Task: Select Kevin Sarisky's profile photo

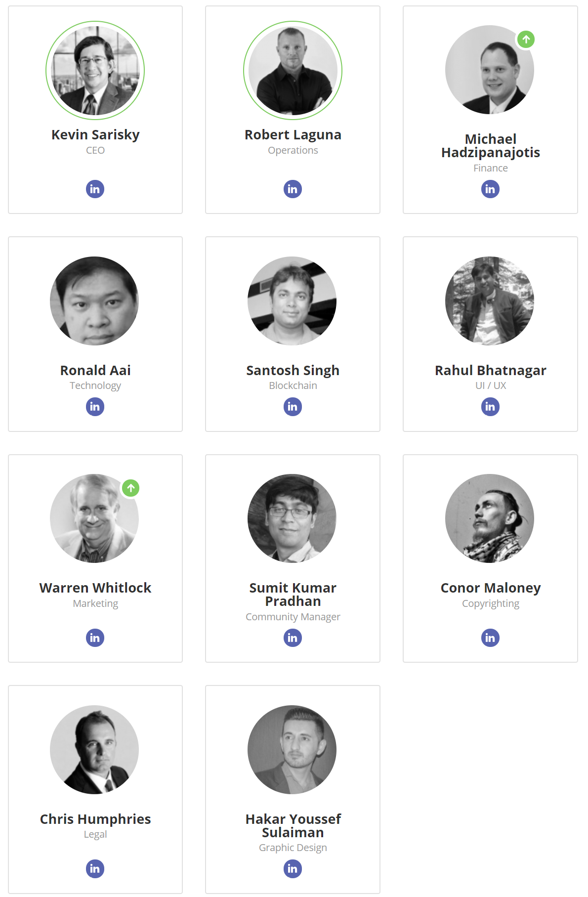Action: (x=95, y=70)
